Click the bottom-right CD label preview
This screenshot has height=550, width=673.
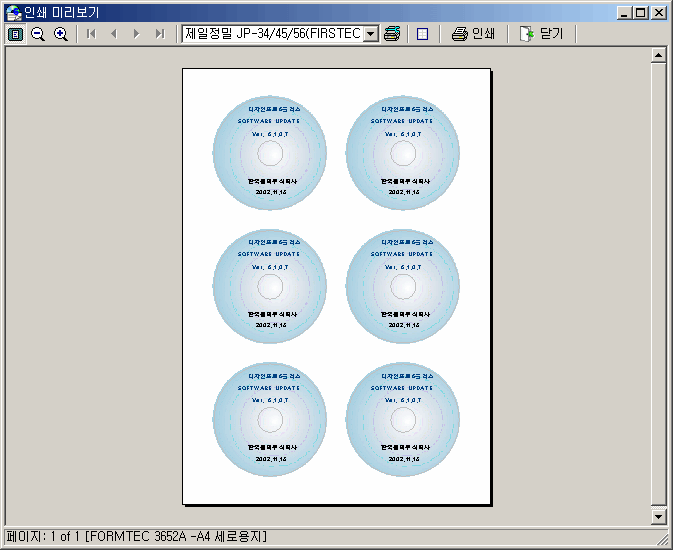click(x=403, y=419)
